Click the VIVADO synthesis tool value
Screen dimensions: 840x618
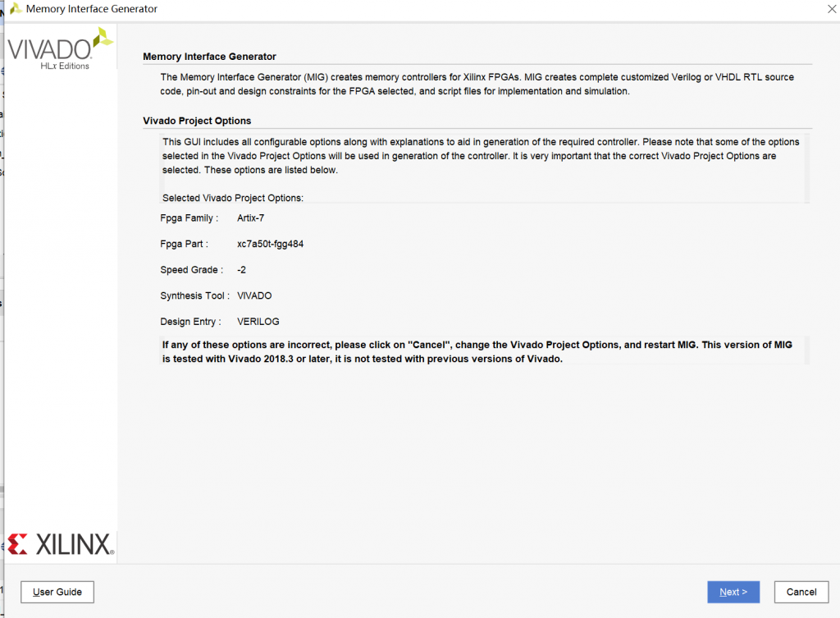[254, 295]
